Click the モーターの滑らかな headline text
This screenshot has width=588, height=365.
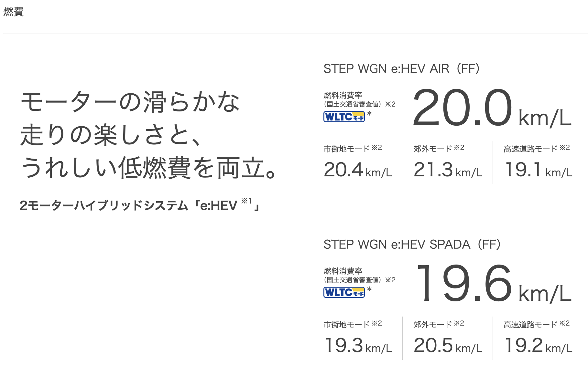point(130,102)
